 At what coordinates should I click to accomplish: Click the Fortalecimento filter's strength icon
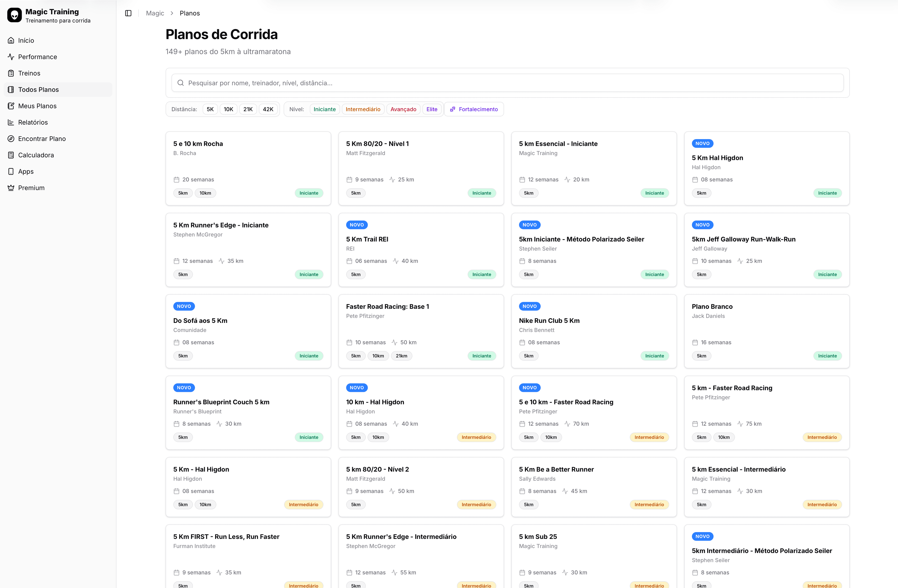tap(453, 109)
